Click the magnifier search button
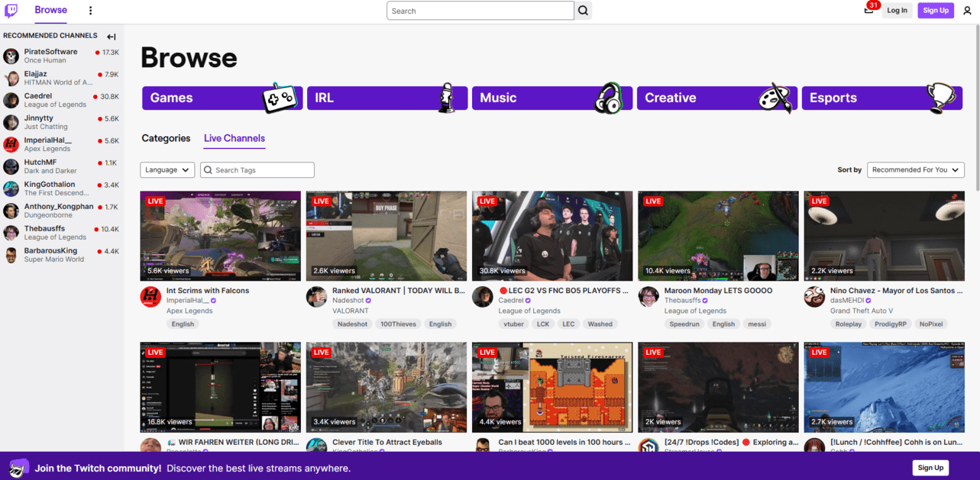Image resolution: width=980 pixels, height=480 pixels. click(583, 11)
